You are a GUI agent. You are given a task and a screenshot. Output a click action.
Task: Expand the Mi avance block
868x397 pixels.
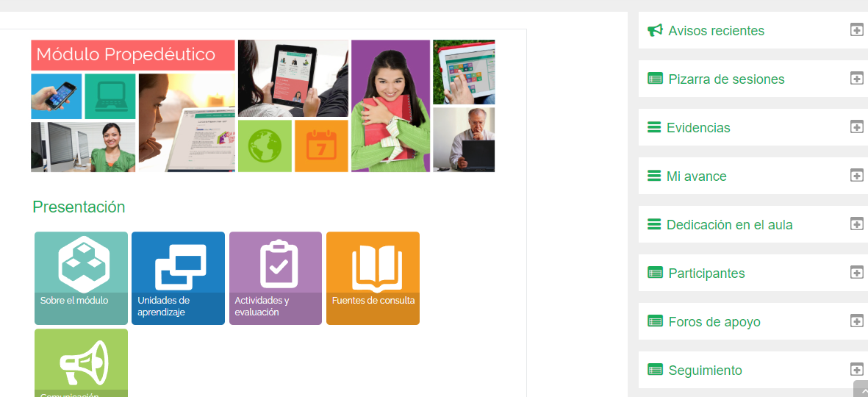pyautogui.click(x=856, y=175)
